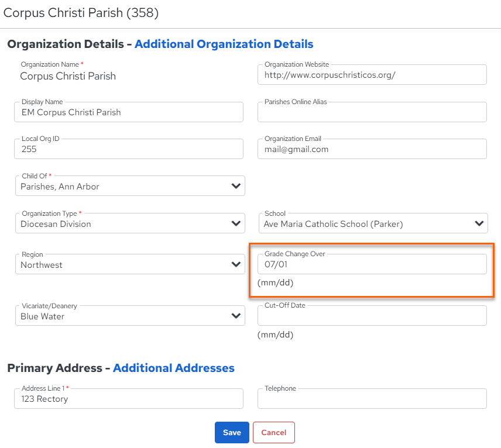Click the Corpus Christi Parish organization name
Screen dimensions: 501x448
pos(68,76)
